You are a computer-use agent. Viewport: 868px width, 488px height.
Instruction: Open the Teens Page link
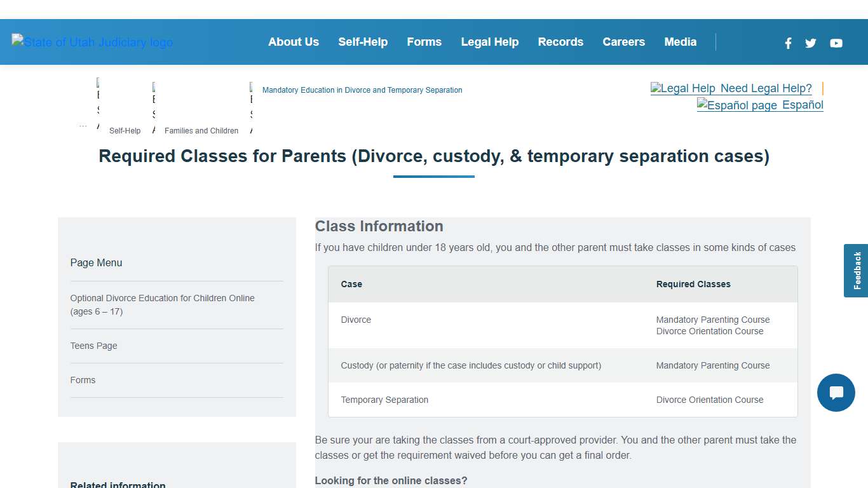(93, 346)
